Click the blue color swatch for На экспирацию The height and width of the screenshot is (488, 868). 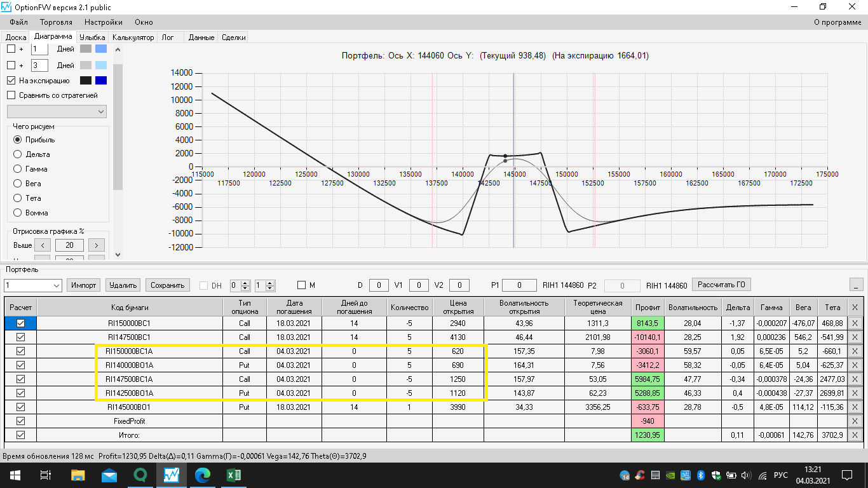pyautogui.click(x=101, y=81)
